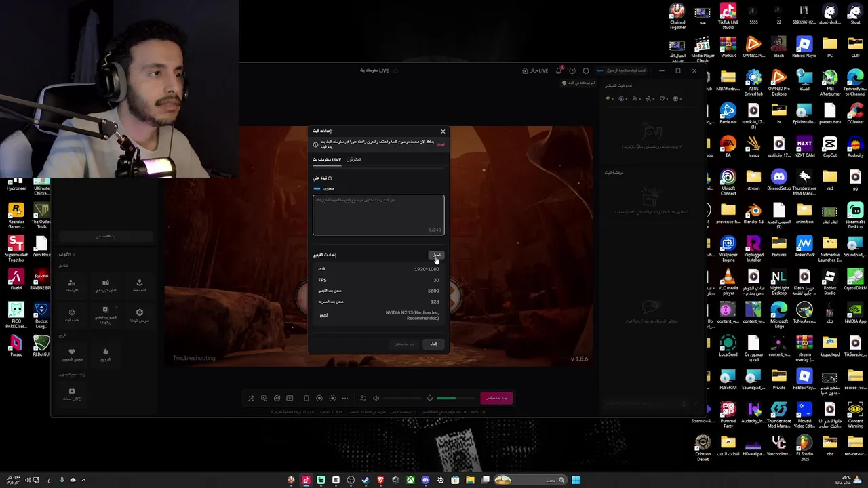Open the CCleaner desktop shortcut

(x=855, y=114)
